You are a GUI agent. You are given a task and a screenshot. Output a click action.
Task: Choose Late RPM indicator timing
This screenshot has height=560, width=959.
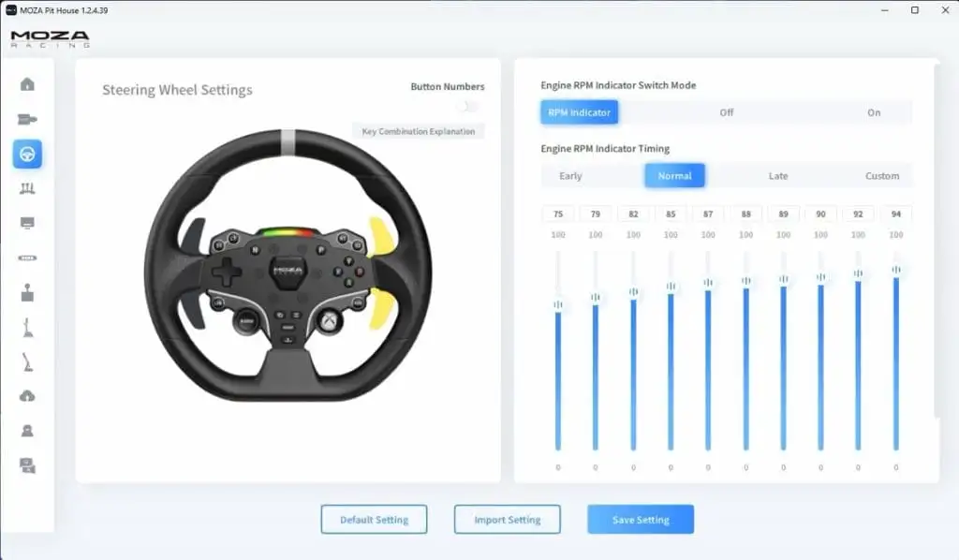(x=777, y=176)
